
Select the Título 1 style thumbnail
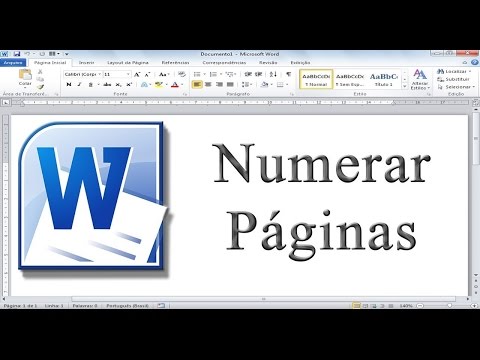tap(384, 79)
